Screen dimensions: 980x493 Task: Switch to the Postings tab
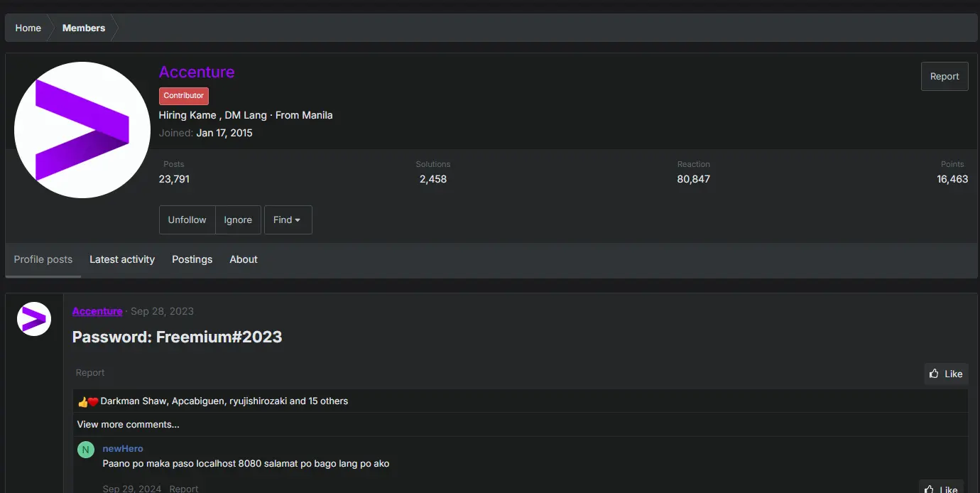coord(192,259)
